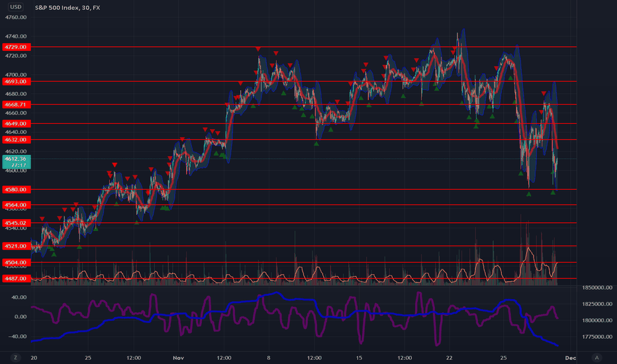The width and height of the screenshot is (617, 364).
Task: Click the 4760.00 price axis value
Action: 16,17
